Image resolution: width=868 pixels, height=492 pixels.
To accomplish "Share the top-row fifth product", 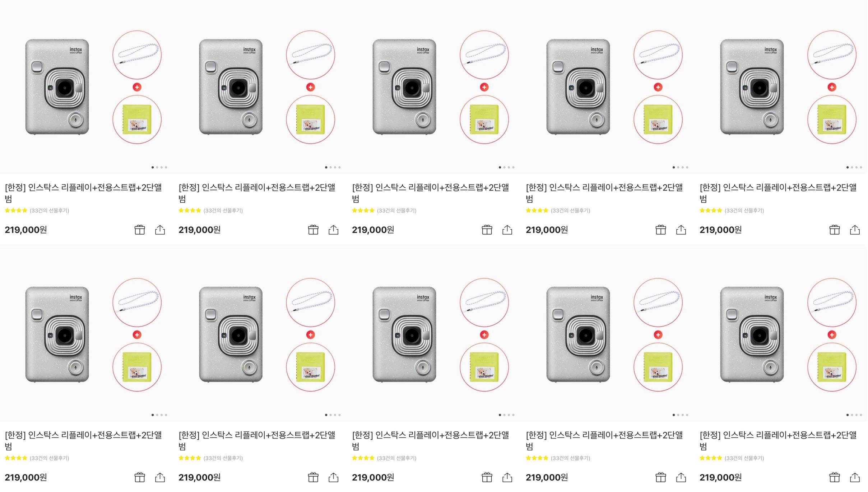I will click(855, 230).
